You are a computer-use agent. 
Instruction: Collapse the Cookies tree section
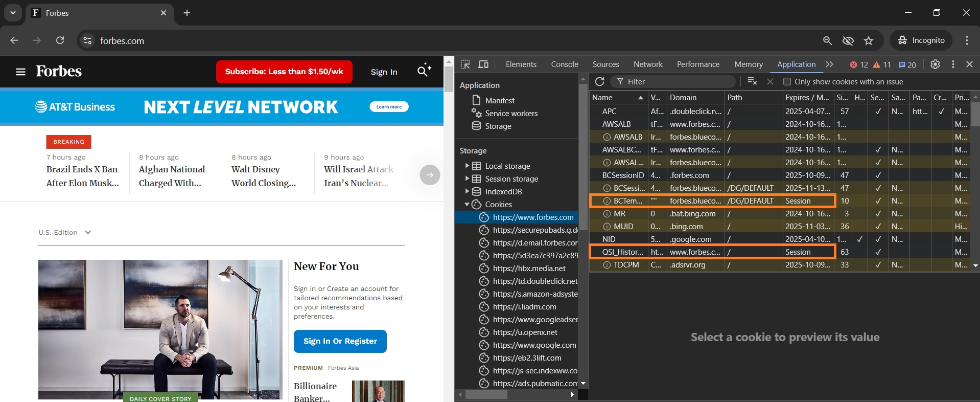467,205
